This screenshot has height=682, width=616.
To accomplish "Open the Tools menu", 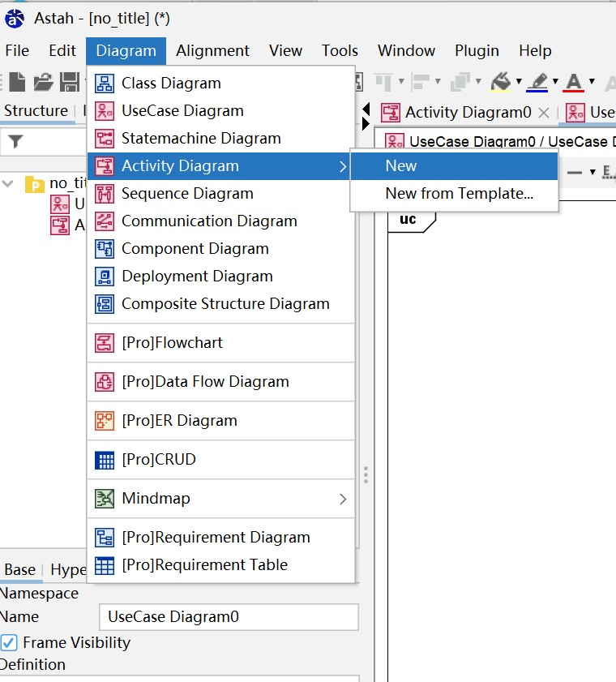I will pyautogui.click(x=340, y=51).
